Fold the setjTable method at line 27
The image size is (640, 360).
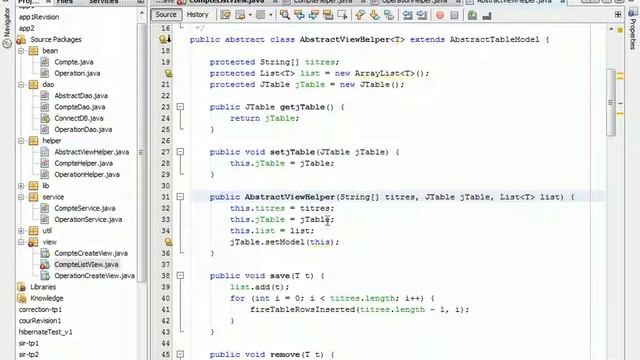point(180,152)
